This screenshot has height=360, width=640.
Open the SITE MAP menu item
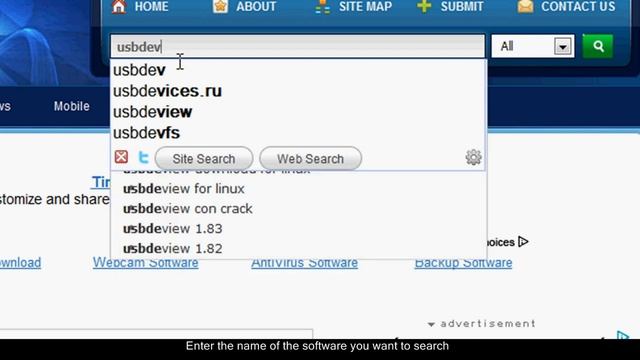coord(365,7)
